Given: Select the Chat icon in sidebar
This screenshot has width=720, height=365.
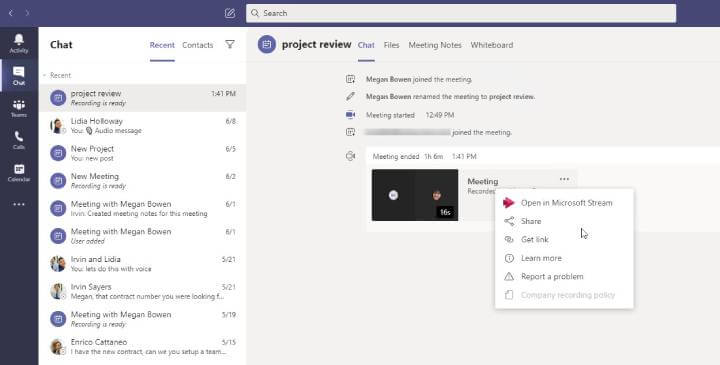Looking at the screenshot, I should pyautogui.click(x=19, y=76).
